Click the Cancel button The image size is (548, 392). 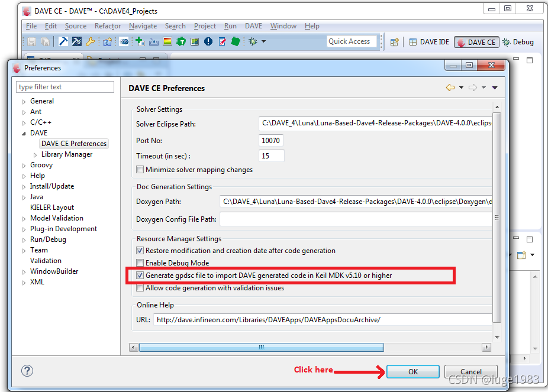470,372
